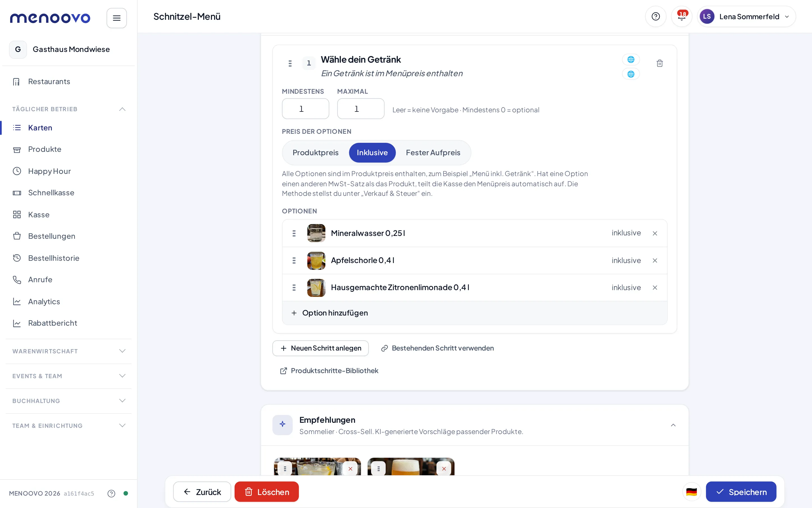Screen dimensions: 812x508
Task: Select Inklusive pricing mode
Action: click(372, 152)
